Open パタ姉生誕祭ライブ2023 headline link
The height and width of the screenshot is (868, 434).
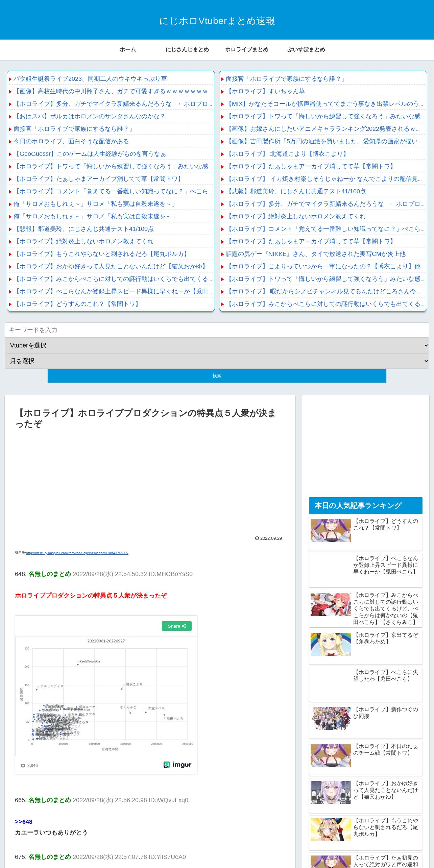[90, 79]
